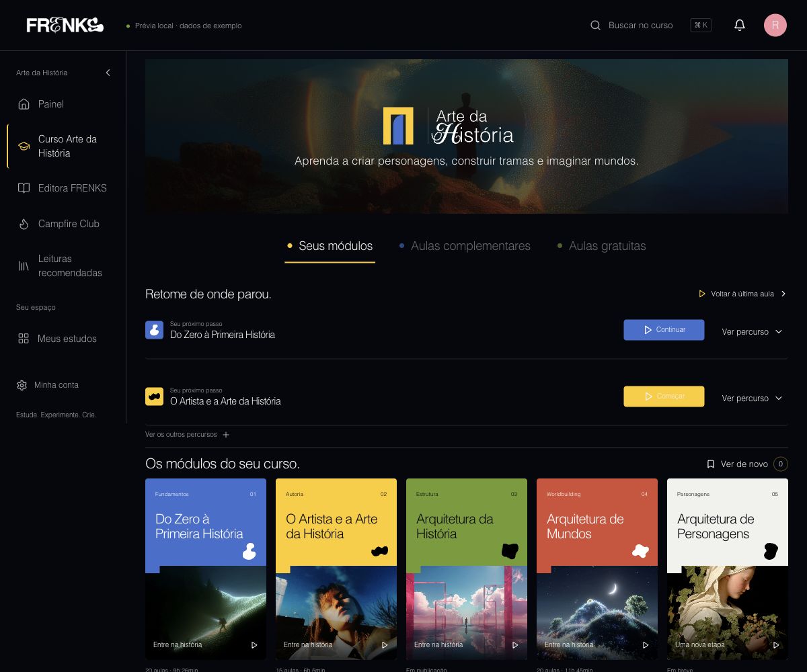
Task: Play icon on the Estrutura card
Action: click(x=515, y=645)
